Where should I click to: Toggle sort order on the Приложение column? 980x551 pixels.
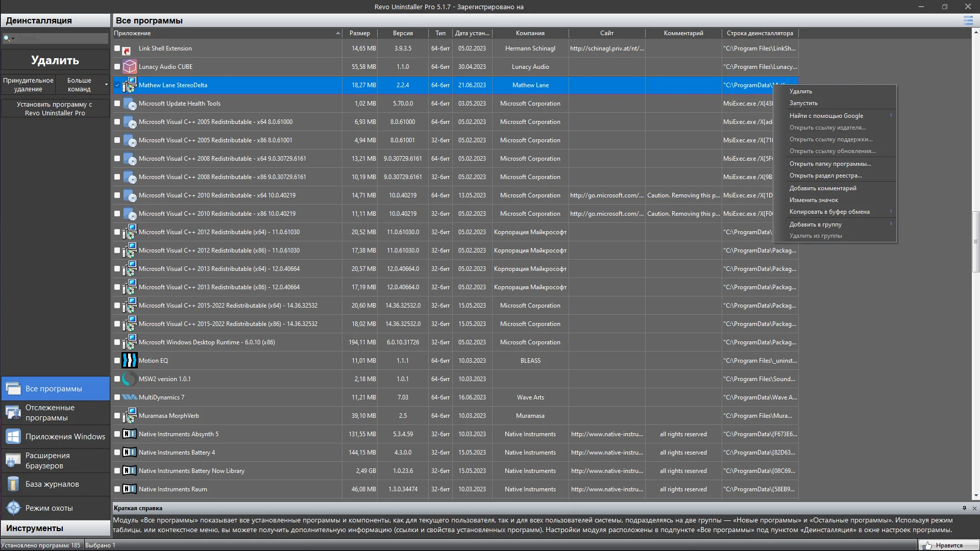[x=228, y=33]
